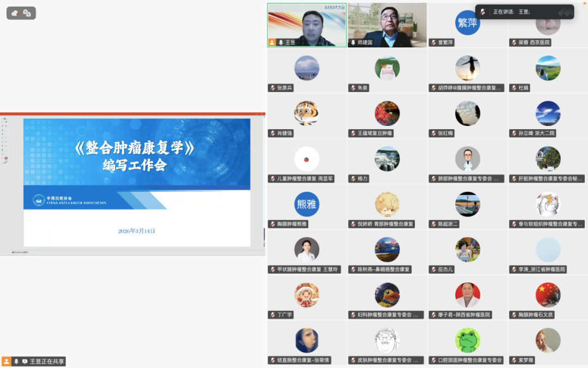The height and width of the screenshot is (368, 588).
Task: Select 师建国's video thumbnail
Action: (388, 25)
